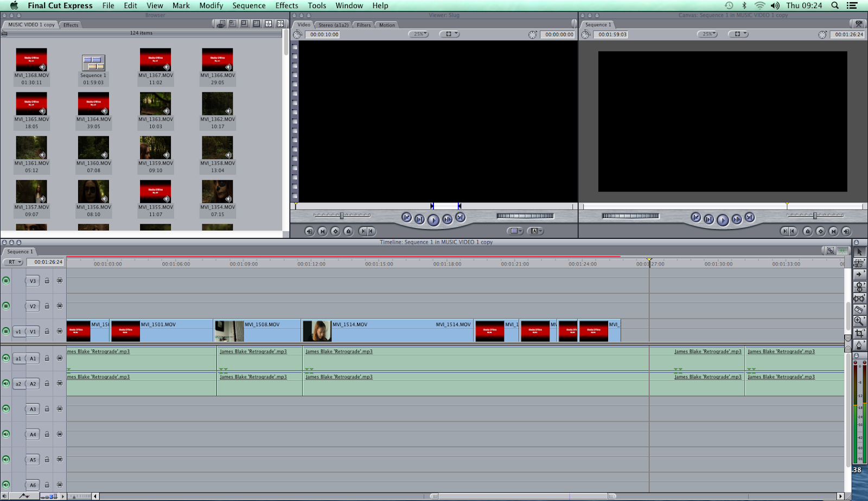Open the Recent Clips pop-up in Viewer

(x=515, y=231)
